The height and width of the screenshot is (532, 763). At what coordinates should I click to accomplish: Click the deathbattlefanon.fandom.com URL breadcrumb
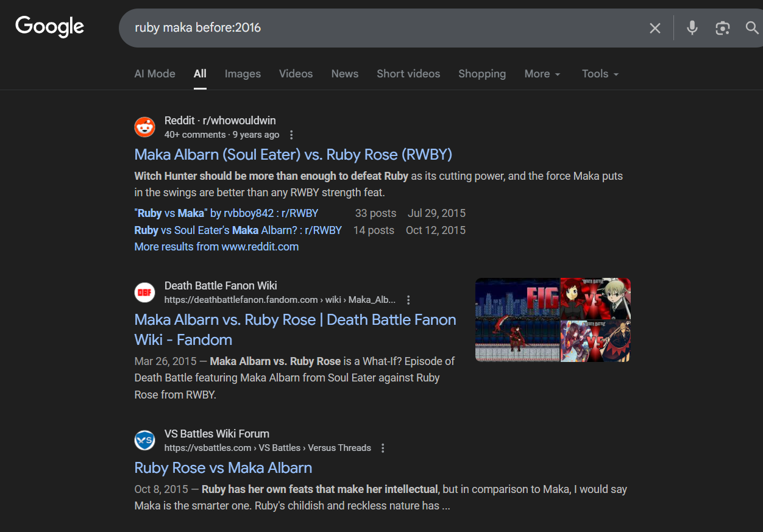tap(280, 300)
